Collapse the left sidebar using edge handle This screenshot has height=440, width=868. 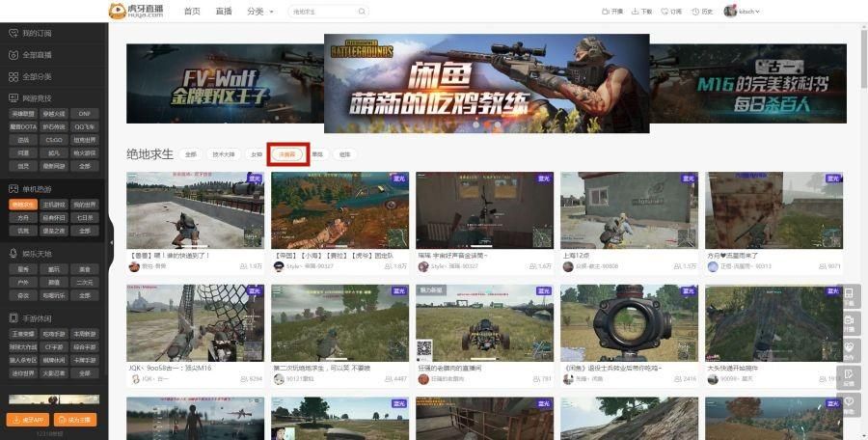[x=111, y=243]
